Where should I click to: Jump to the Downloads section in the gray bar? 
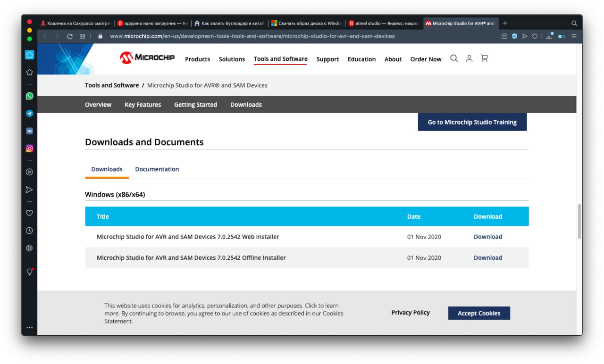click(x=246, y=105)
